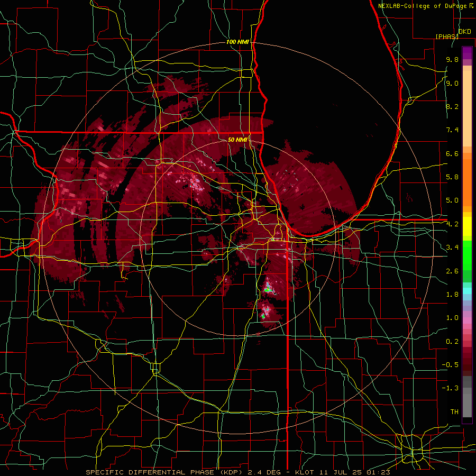Click the 7.4 value on the scale
Viewport: 476px width, 476px height.
452,130
